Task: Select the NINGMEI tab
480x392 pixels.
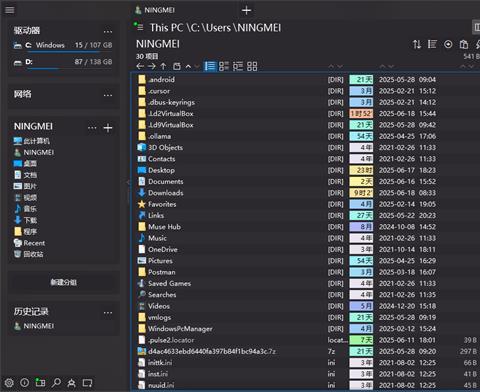Action: coord(155,10)
